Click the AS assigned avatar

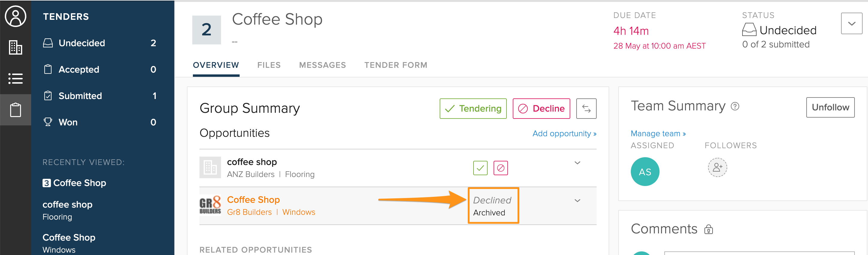tap(645, 172)
